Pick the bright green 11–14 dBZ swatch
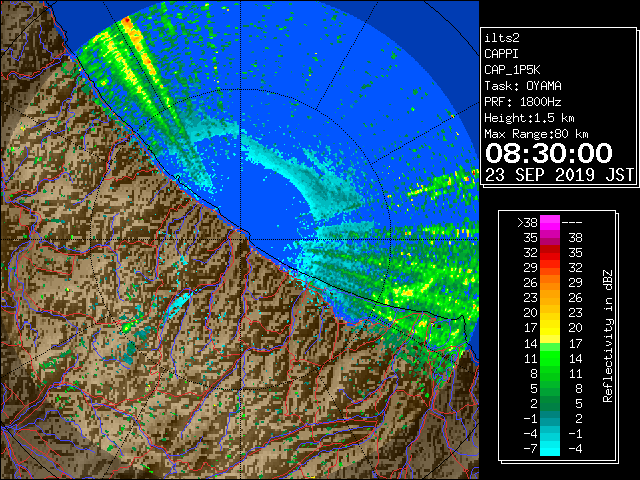Screen dimensions: 640x480 [550, 358]
